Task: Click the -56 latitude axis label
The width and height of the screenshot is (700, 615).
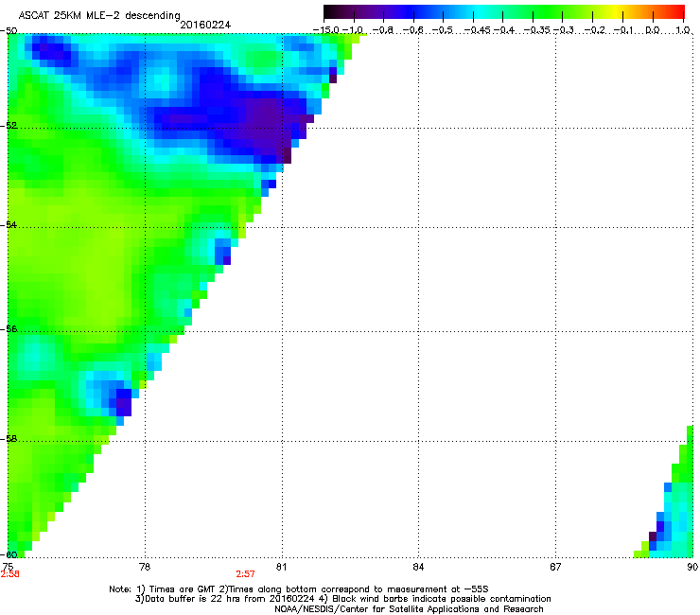Action: pos(9,328)
